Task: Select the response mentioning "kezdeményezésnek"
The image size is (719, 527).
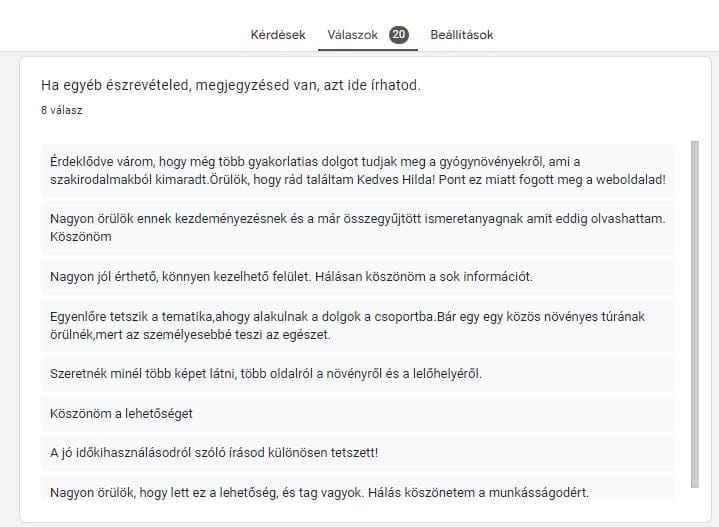Action: [x=357, y=227]
